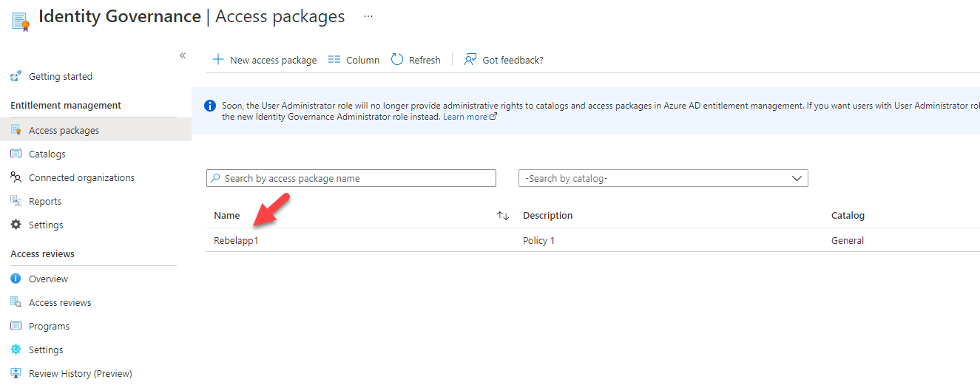Click the Access reviews sidebar icon

tap(16, 302)
